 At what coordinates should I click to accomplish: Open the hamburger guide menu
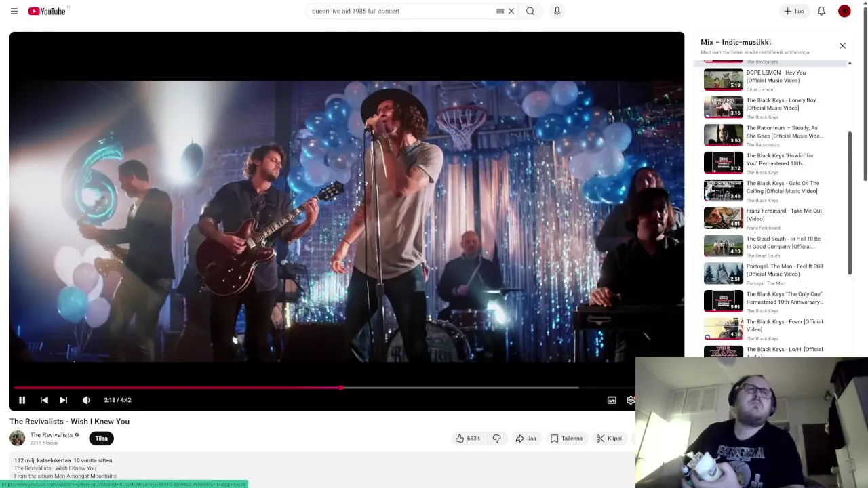pos(14,11)
